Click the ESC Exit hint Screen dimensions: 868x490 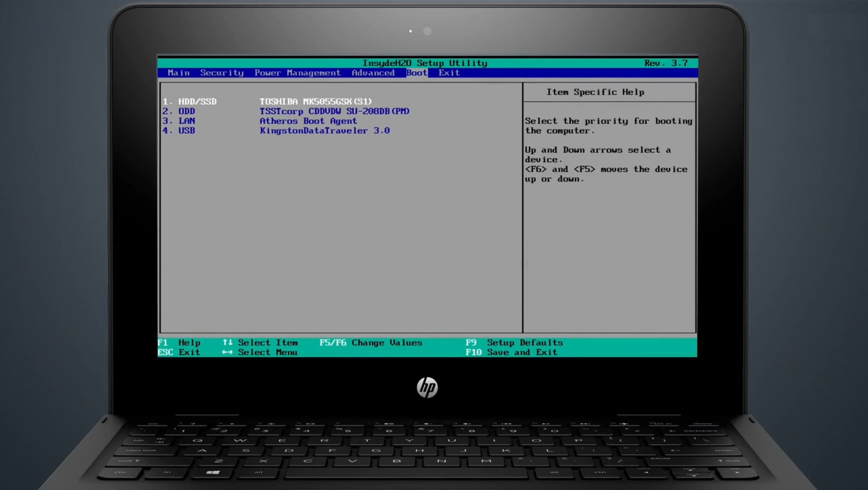click(181, 352)
